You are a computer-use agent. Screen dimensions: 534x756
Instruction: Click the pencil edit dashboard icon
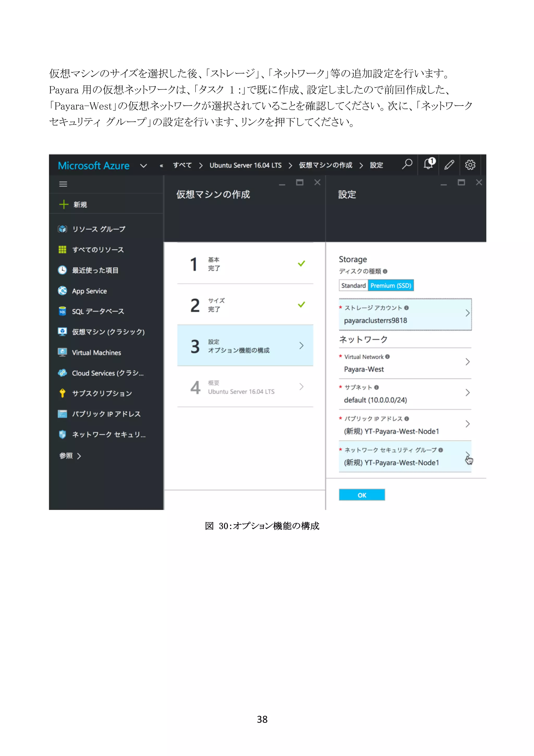click(449, 164)
